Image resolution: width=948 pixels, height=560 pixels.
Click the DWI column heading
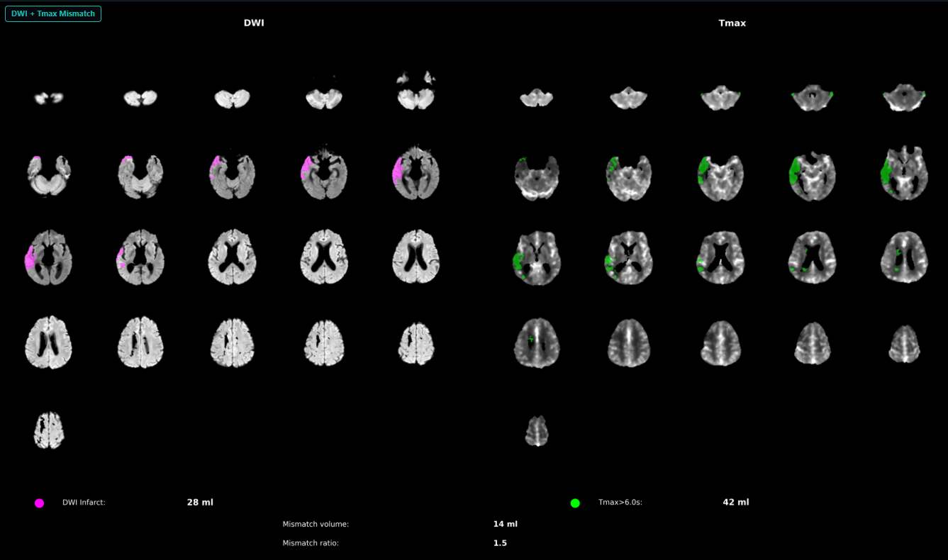click(x=254, y=23)
